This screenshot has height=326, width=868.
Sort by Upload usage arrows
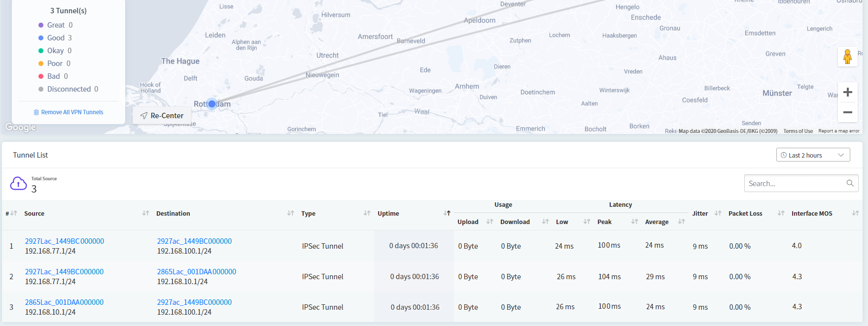(490, 222)
